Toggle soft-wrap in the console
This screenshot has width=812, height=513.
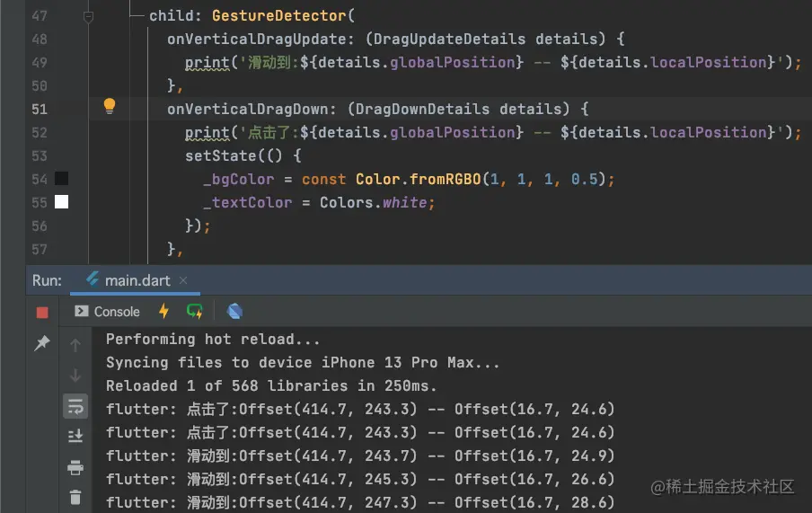pos(75,406)
